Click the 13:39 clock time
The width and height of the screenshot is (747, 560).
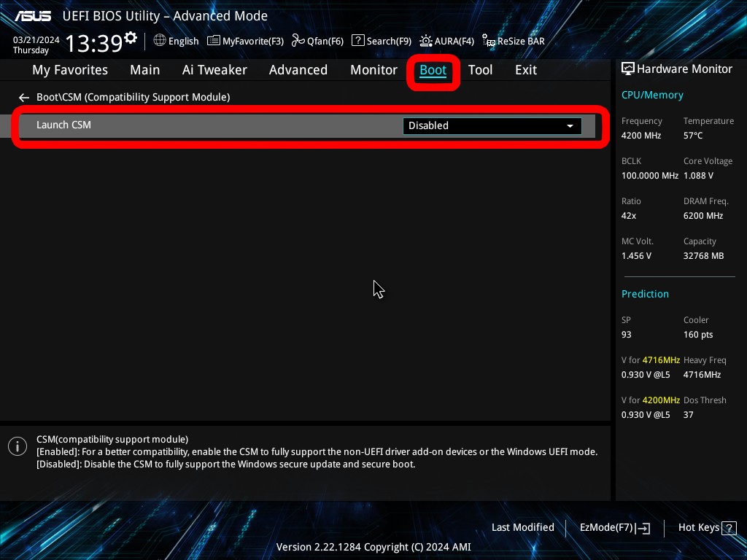coord(94,43)
